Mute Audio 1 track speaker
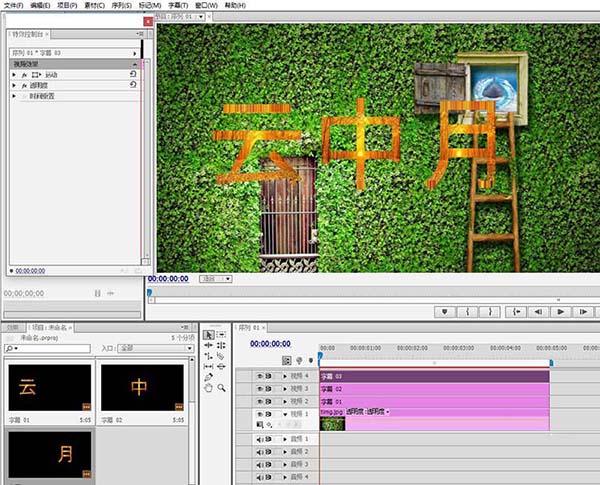This screenshot has height=485, width=600. coord(260,439)
